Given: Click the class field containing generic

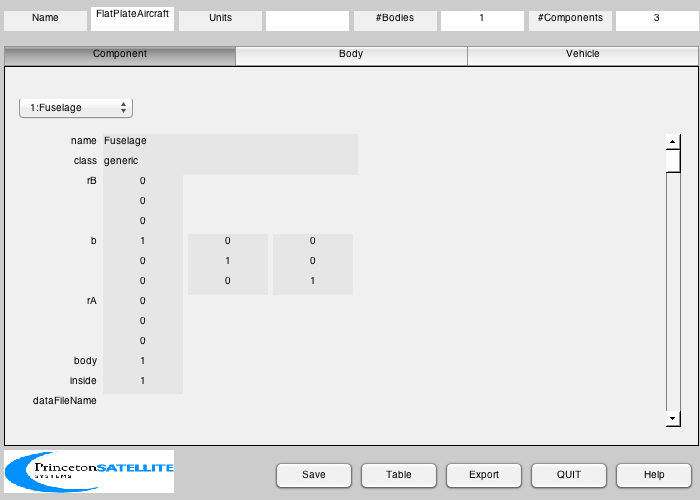Looking at the screenshot, I should [x=230, y=161].
